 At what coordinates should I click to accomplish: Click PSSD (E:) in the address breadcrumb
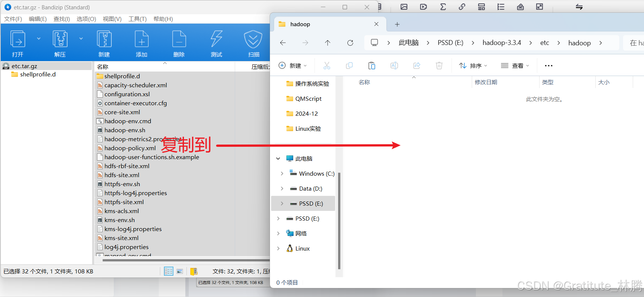click(450, 43)
